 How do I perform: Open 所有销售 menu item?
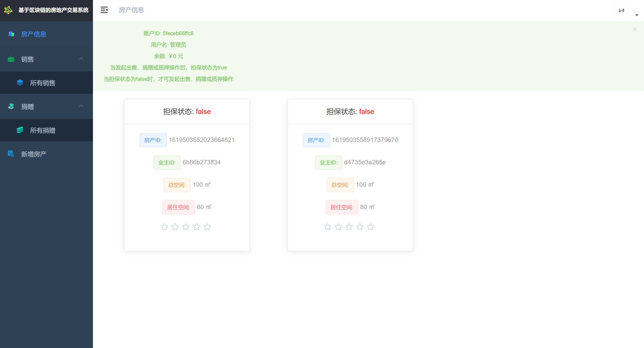pos(43,83)
